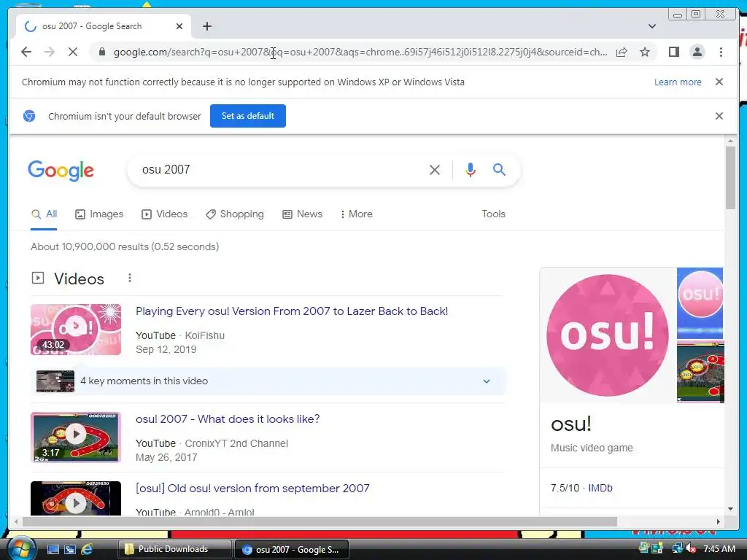Bookmark this page with the star
Screen dimensions: 747x560
tap(645, 52)
